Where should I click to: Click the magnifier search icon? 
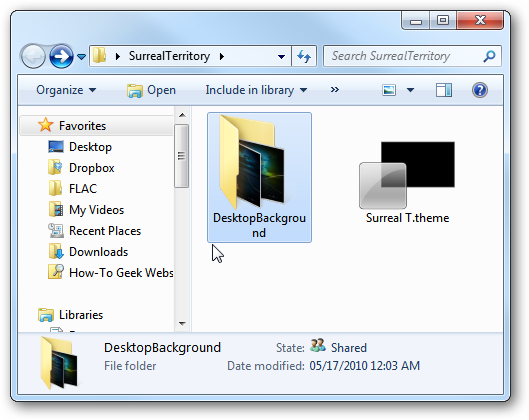[490, 56]
